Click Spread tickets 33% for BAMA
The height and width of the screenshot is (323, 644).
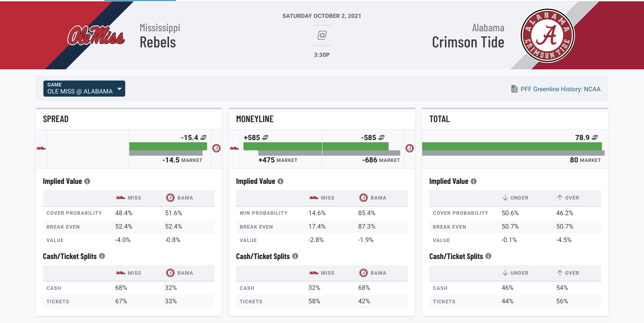(171, 301)
